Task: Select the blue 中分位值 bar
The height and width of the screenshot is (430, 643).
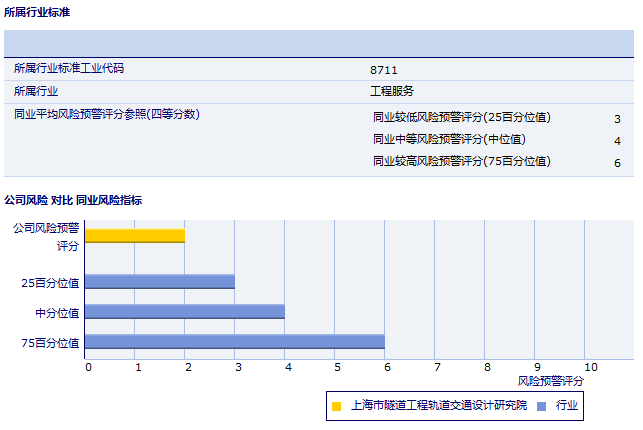Action: point(185,312)
